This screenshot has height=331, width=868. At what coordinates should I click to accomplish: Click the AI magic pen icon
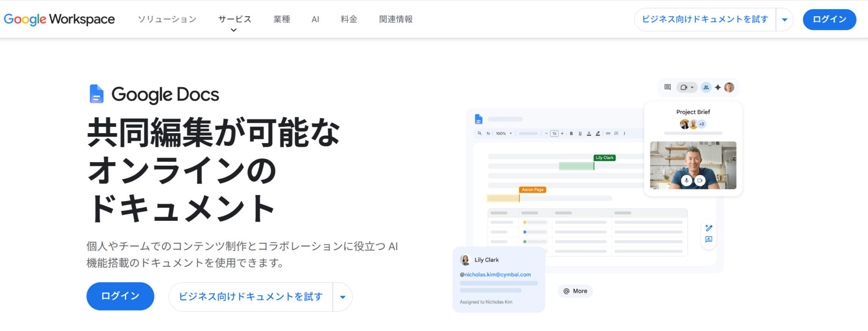[x=709, y=228]
